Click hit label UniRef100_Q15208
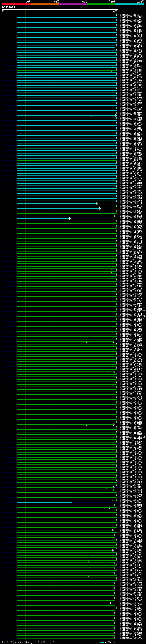The width and height of the screenshot is (146, 644). (x=131, y=495)
